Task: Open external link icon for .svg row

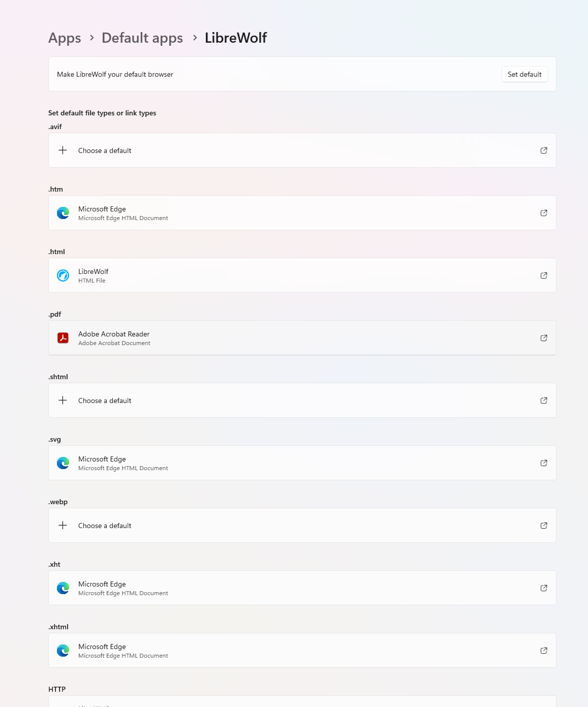Action: pyautogui.click(x=544, y=463)
